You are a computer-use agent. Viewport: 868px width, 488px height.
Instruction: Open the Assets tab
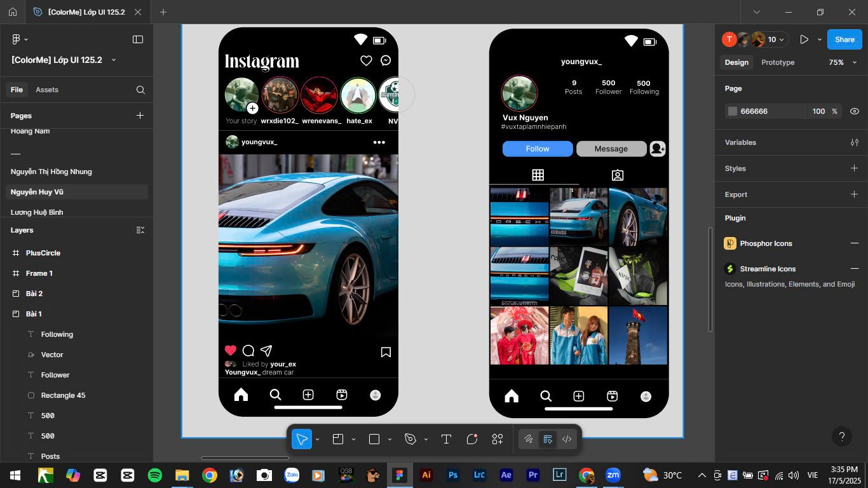(x=47, y=90)
